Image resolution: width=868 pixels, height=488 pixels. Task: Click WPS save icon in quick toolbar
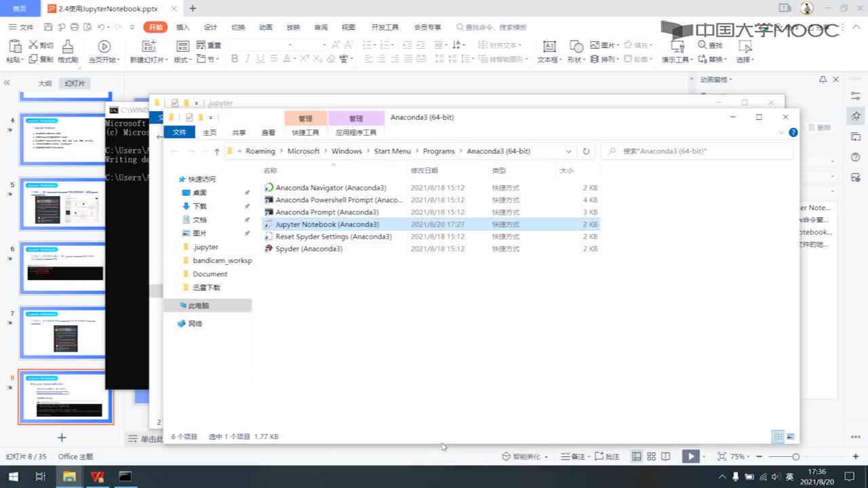tap(48, 27)
